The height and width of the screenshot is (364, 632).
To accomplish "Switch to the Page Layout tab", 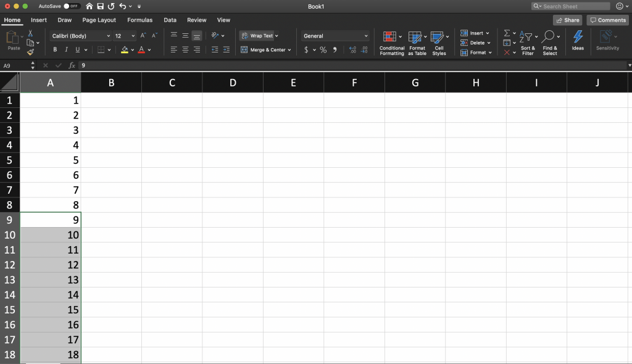I will [x=99, y=20].
